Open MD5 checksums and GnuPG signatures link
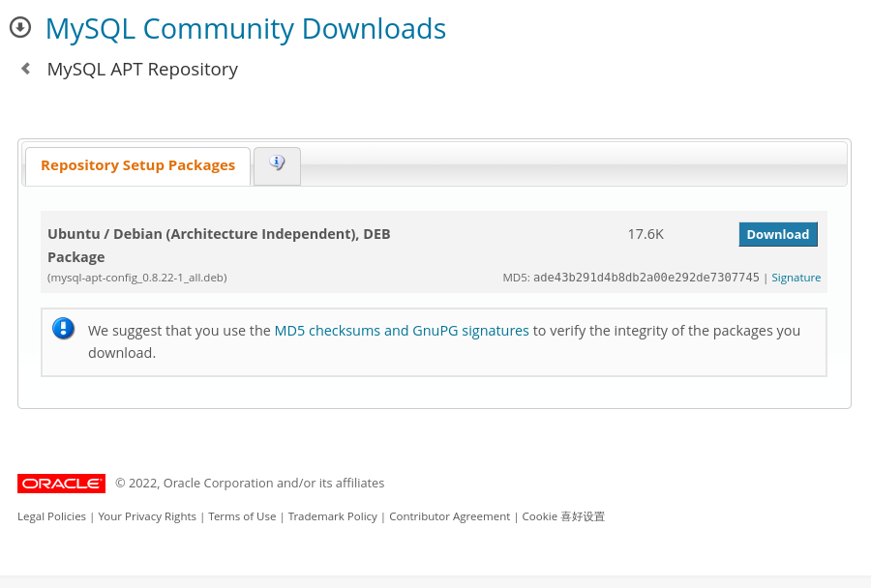This screenshot has height=588, width=871. pos(402,331)
